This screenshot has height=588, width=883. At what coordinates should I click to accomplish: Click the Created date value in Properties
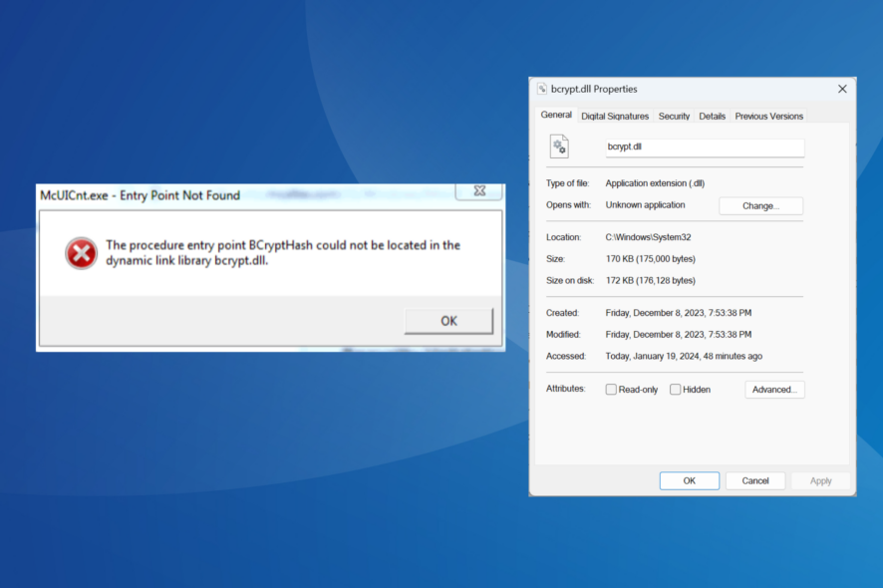tap(679, 313)
